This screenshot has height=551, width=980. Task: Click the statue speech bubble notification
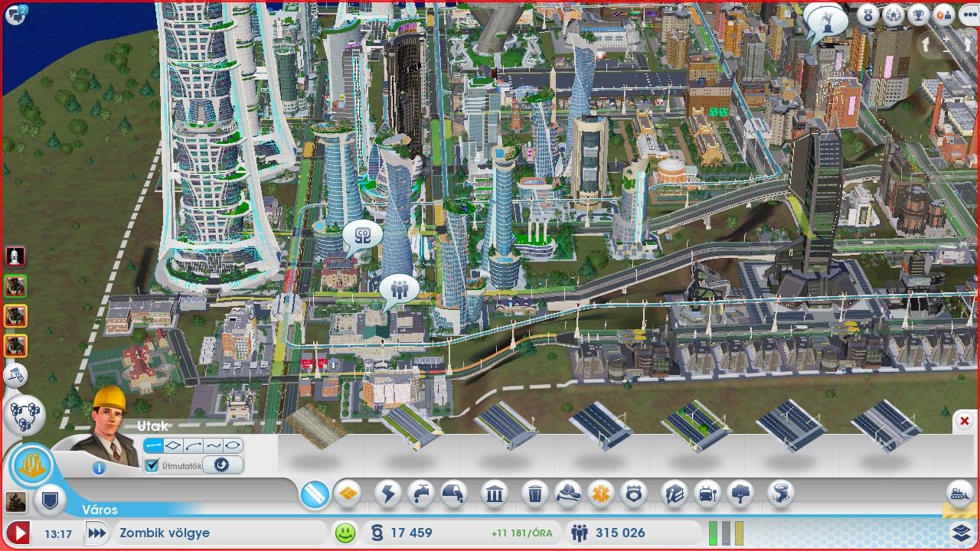click(x=826, y=21)
